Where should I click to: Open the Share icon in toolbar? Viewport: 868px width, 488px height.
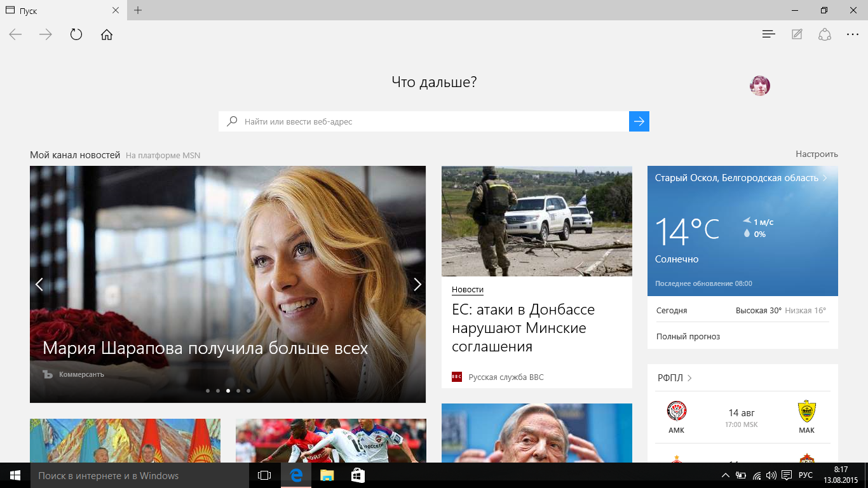[825, 34]
